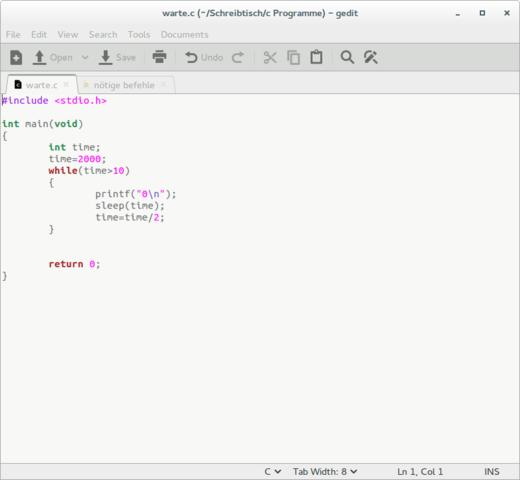Expand the Open recent files arrow
Viewport: 520px width, 480px height.
[x=85, y=57]
